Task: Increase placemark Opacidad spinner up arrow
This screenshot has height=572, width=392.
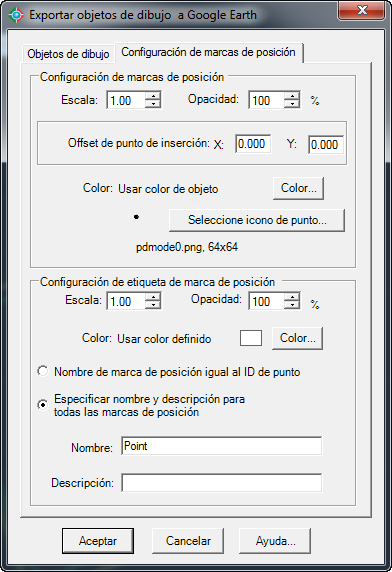Action: pyautogui.click(x=292, y=96)
